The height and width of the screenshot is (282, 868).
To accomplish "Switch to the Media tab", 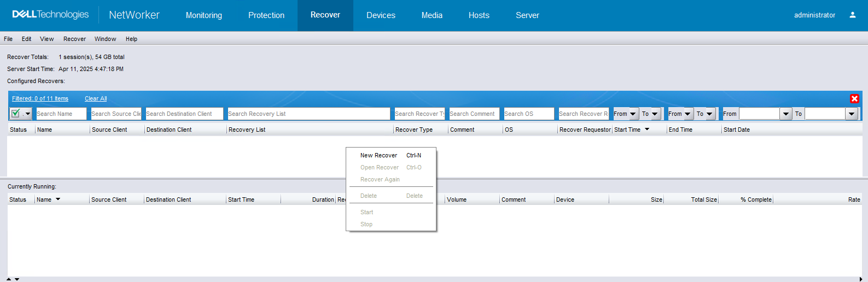I will 432,15.
